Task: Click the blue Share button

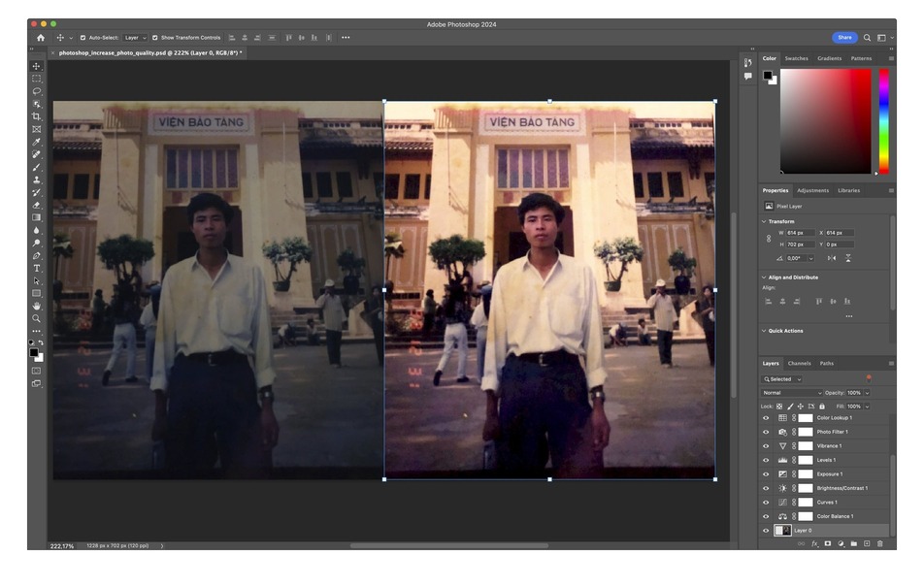Action: [x=844, y=38]
